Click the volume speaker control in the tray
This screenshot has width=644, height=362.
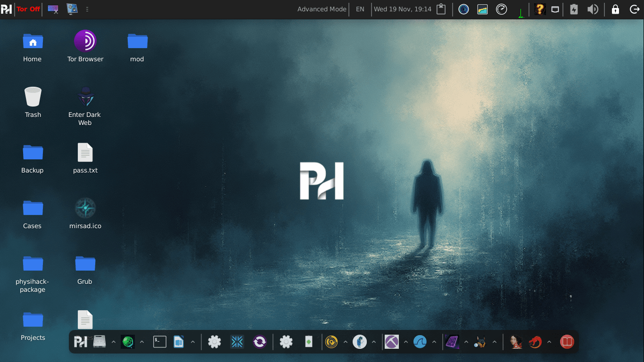(593, 9)
